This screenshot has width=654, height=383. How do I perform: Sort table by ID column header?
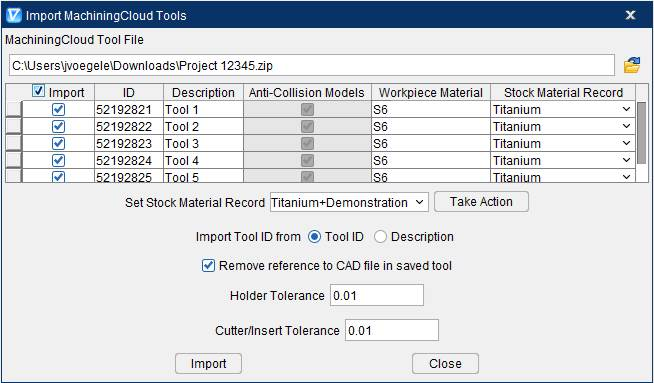pos(129,92)
